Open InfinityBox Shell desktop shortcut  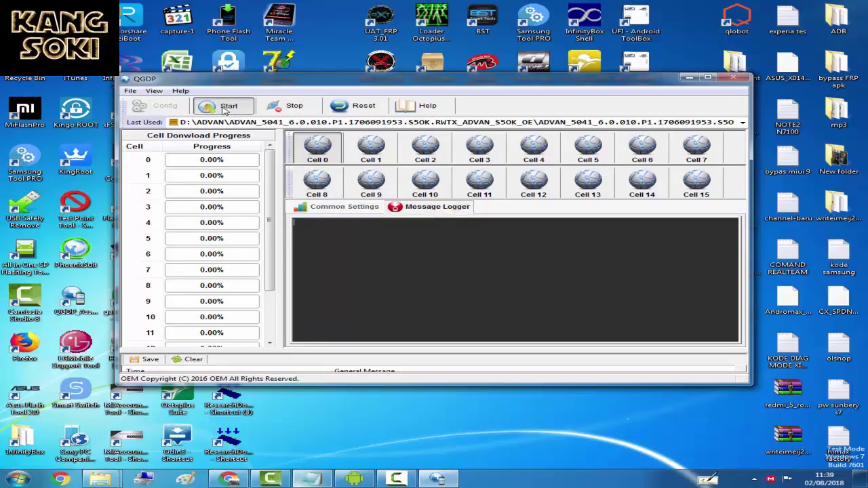(585, 23)
